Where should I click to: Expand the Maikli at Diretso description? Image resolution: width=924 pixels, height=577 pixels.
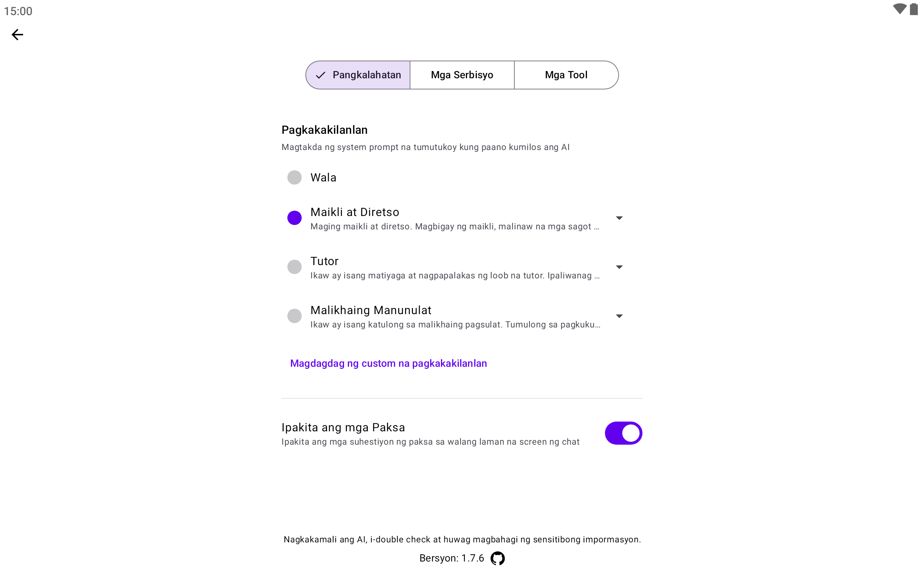click(x=619, y=218)
